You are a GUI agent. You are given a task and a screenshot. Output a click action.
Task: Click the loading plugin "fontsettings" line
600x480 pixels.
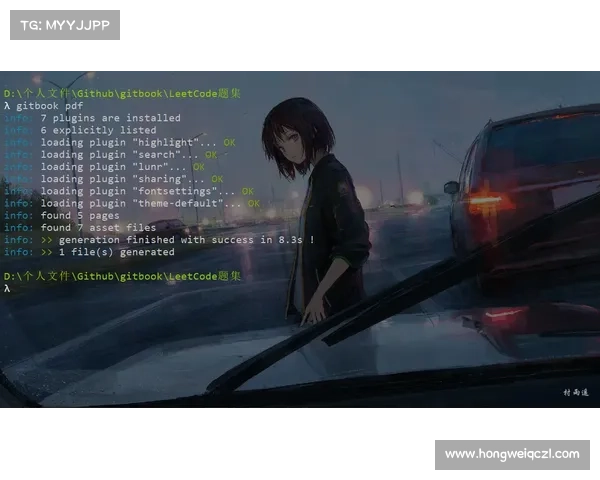point(129,191)
